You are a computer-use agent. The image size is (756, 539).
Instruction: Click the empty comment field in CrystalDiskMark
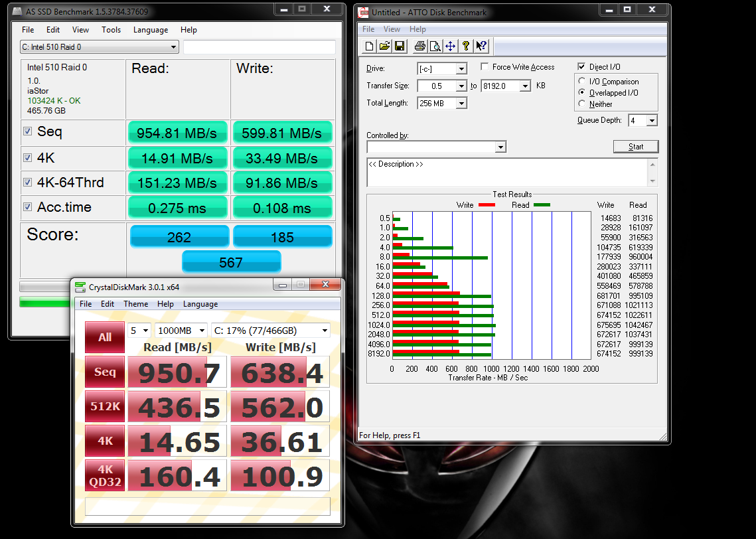pyautogui.click(x=208, y=506)
